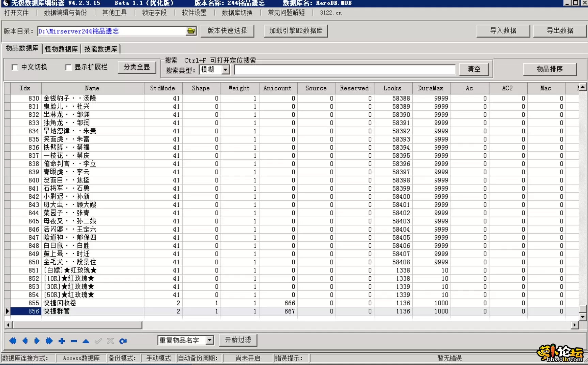
Task: Jump to last record navigator icon
Action: (49, 340)
